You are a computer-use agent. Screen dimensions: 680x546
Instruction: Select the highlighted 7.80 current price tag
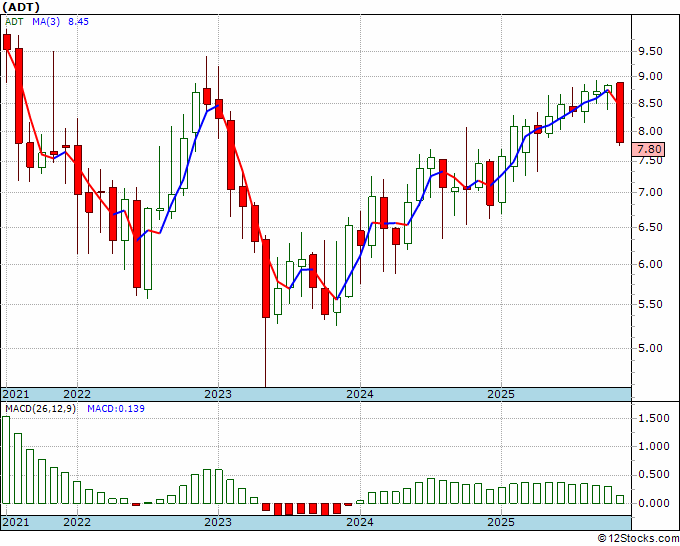click(x=648, y=150)
